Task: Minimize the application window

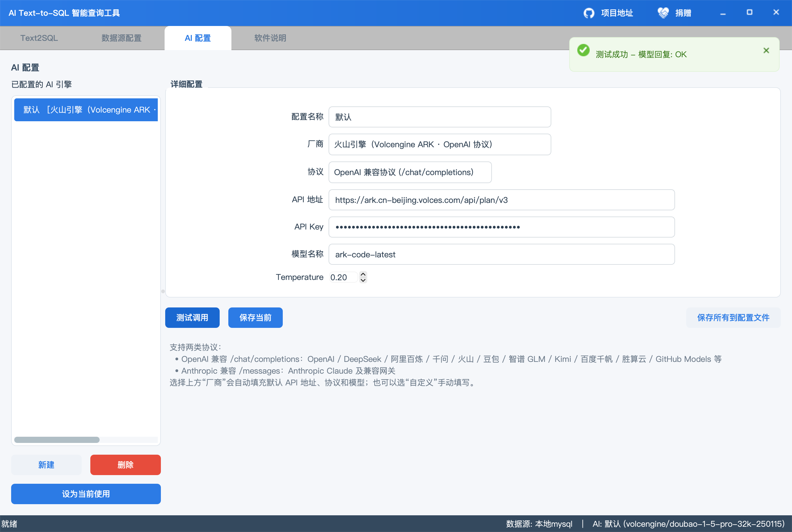Action: tap(723, 13)
